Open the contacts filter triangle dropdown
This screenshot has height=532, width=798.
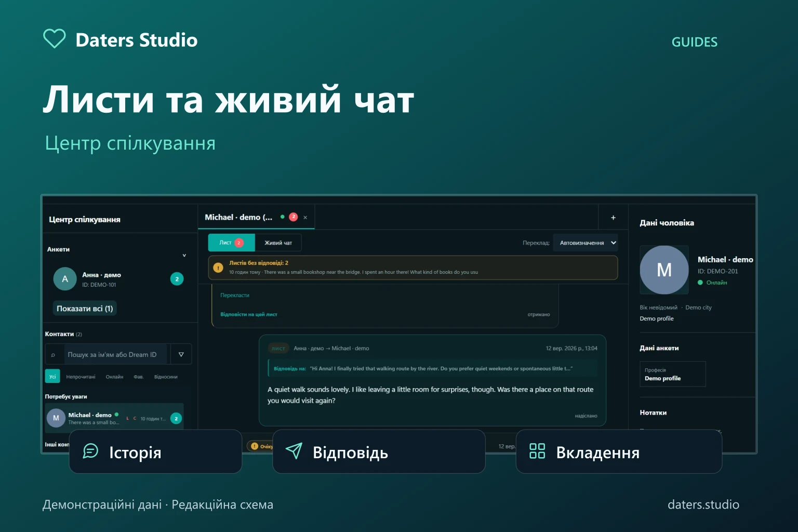coord(181,354)
